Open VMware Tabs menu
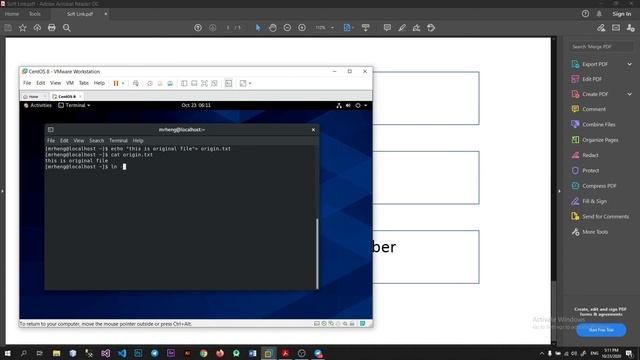640x360 pixels. [84, 83]
